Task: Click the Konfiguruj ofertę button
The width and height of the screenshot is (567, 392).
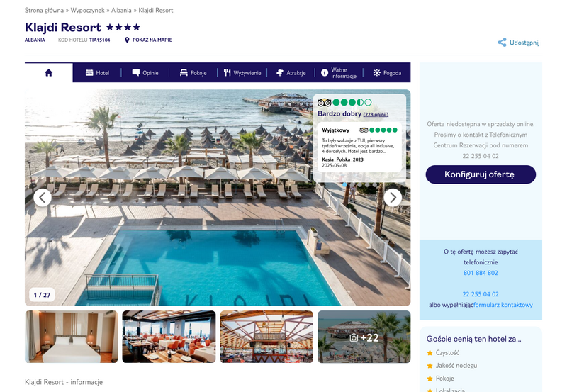Action: 481,174
